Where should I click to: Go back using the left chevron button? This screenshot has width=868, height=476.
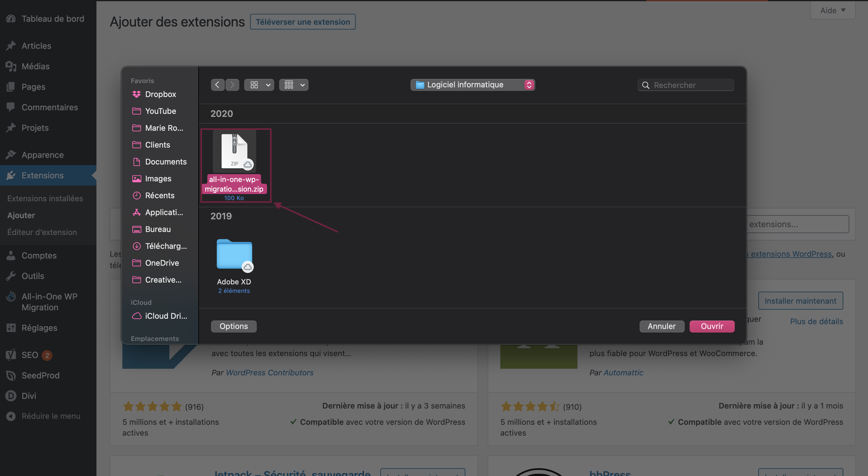pyautogui.click(x=218, y=85)
